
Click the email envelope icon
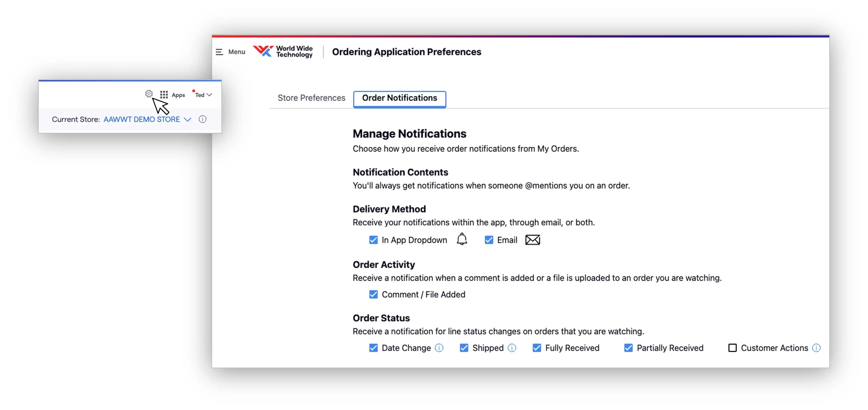tap(532, 240)
